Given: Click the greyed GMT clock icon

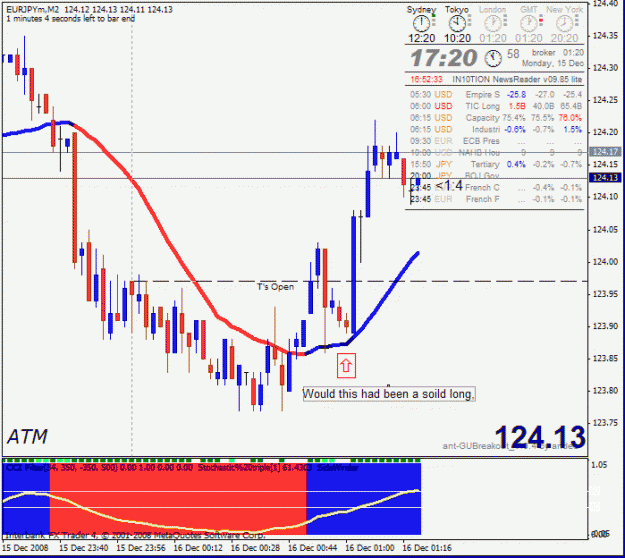Looking at the screenshot, I should [529, 24].
